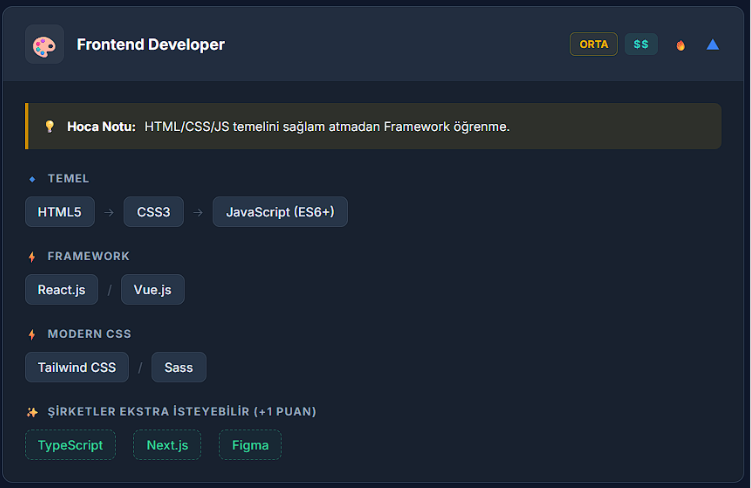
Task: Click the palette icon beside Frontend Developer
Action: (45, 45)
